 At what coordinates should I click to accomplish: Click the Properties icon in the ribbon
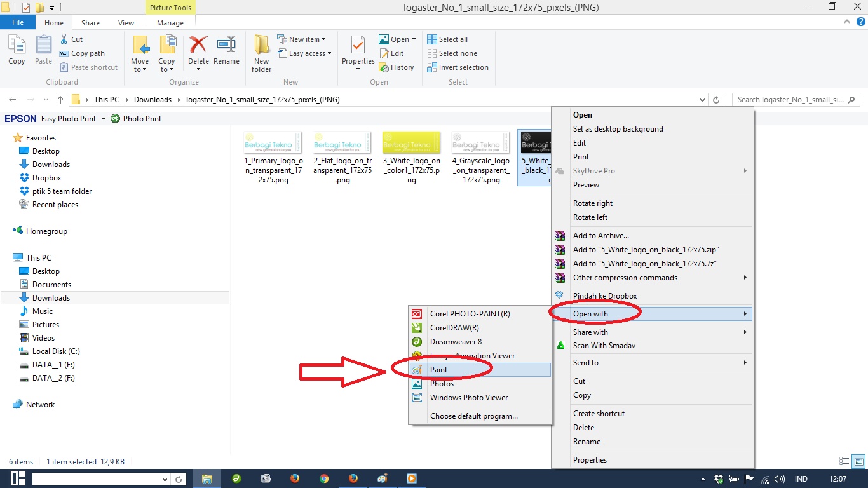coord(358,45)
